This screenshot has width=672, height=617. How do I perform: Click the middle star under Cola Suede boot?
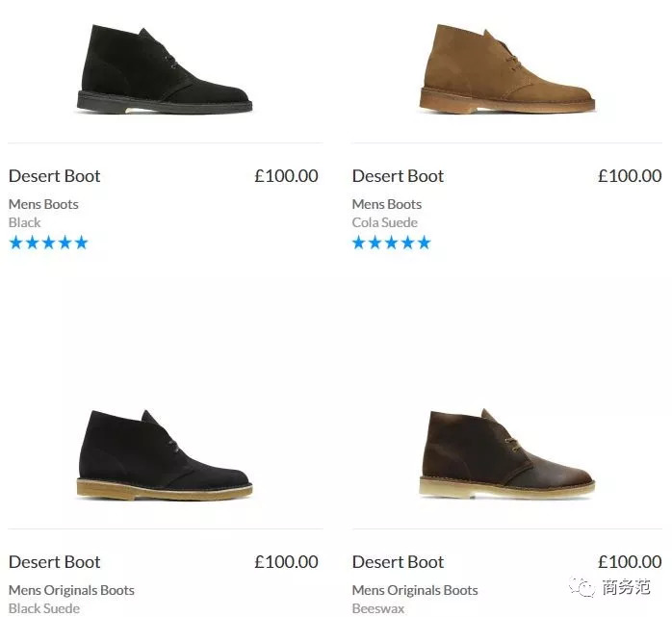coord(392,243)
